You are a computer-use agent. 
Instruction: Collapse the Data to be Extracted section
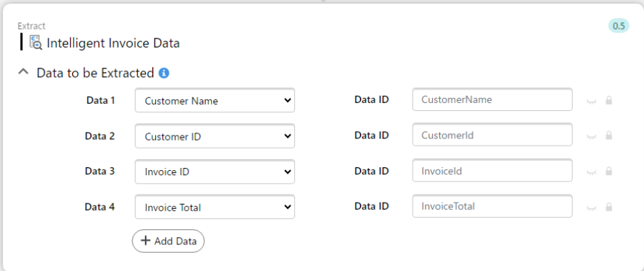[24, 72]
